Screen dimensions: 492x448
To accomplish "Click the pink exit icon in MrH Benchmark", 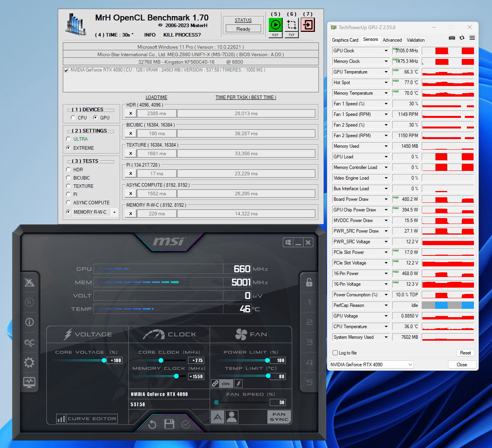I will coord(308,25).
